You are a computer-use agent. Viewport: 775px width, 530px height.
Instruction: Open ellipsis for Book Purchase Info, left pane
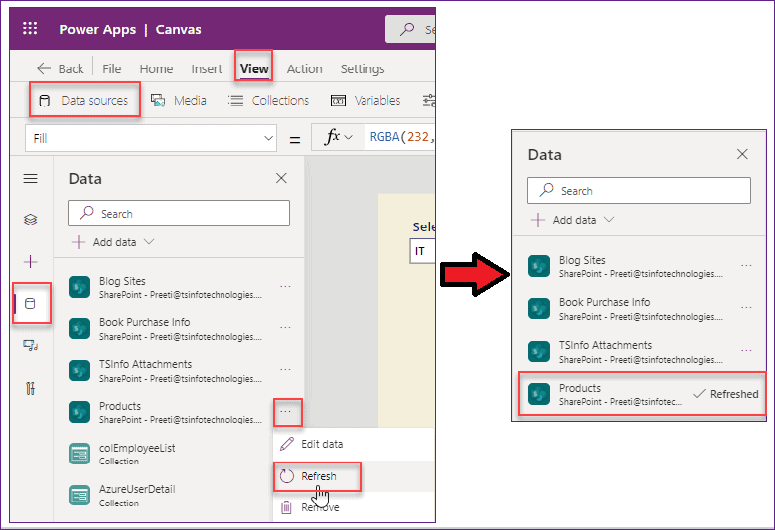(285, 327)
